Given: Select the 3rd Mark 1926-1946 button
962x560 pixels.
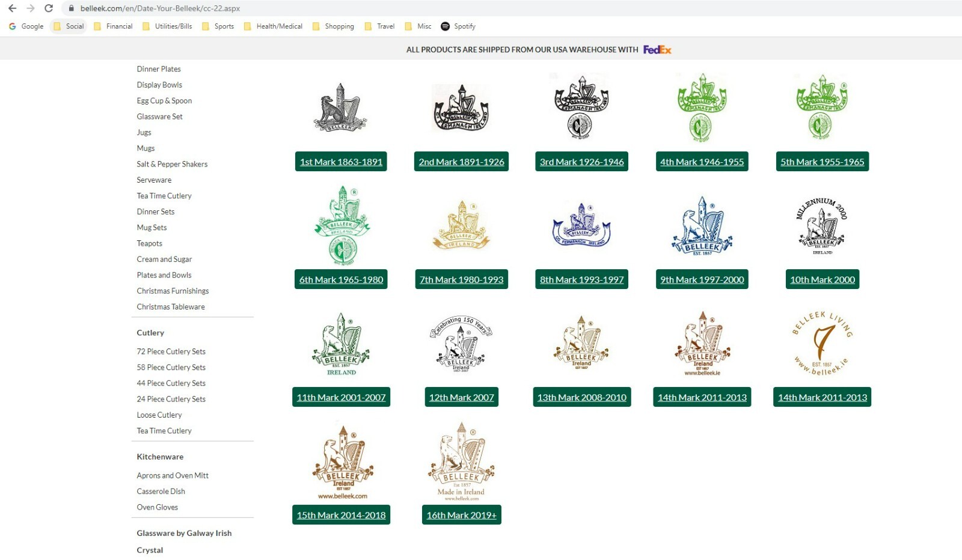Looking at the screenshot, I should coord(581,162).
